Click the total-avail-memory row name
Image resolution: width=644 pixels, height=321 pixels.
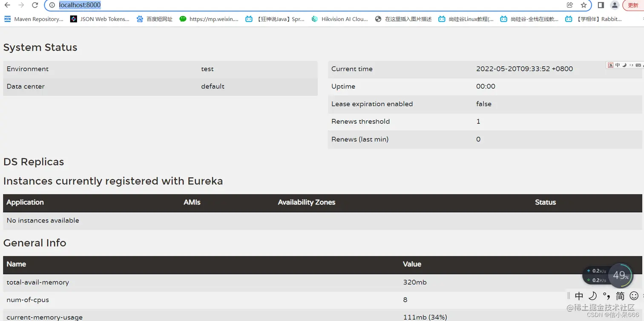[x=38, y=282]
